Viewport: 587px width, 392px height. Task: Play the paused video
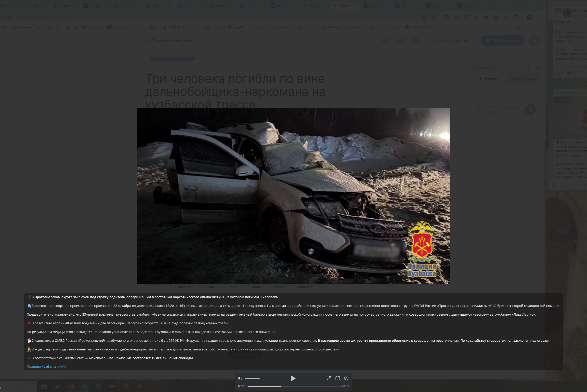[293, 378]
